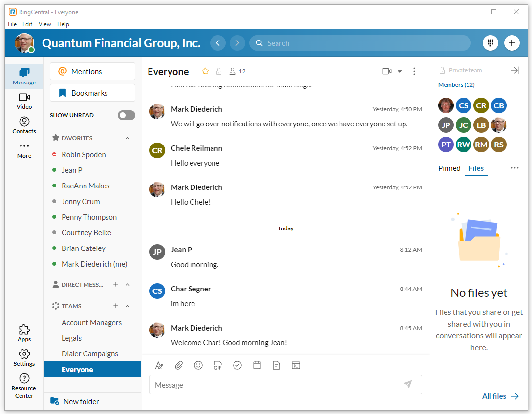Open the Help menu
The width and height of the screenshot is (532, 414).
(63, 24)
